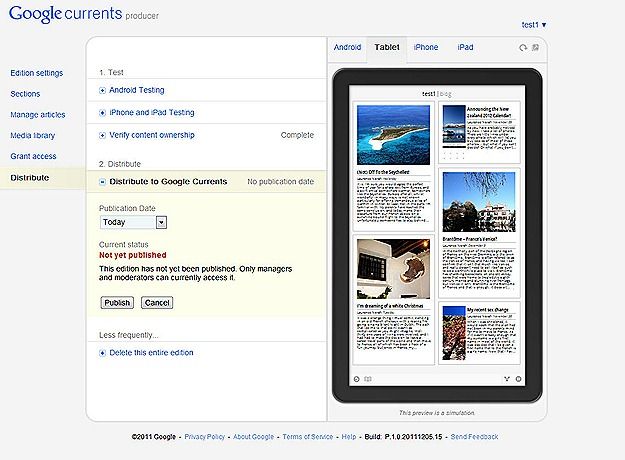Open the Publication Date dropdown
This screenshot has height=460, width=625.
(161, 222)
